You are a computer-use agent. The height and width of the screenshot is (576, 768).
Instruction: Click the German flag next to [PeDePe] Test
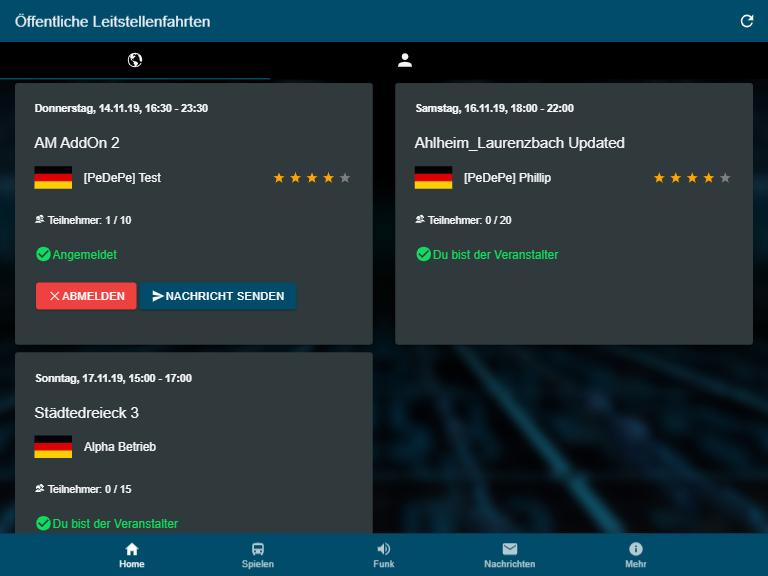click(x=53, y=177)
